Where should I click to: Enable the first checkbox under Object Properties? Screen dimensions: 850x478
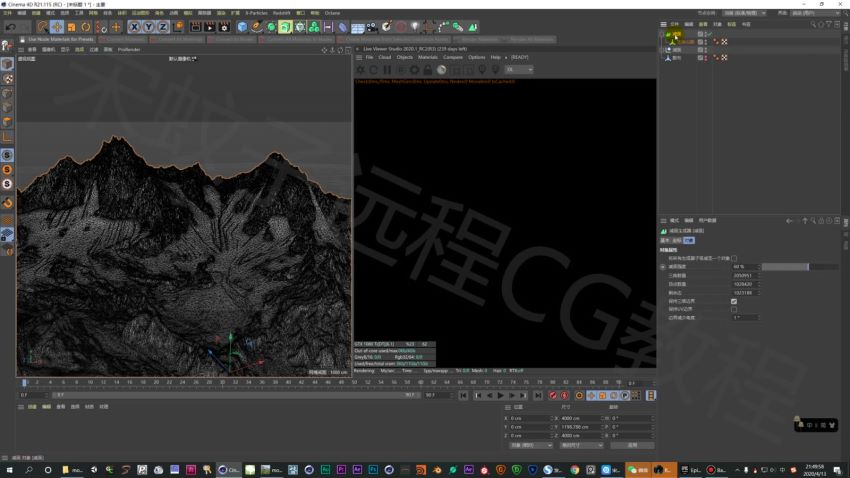coord(734,259)
